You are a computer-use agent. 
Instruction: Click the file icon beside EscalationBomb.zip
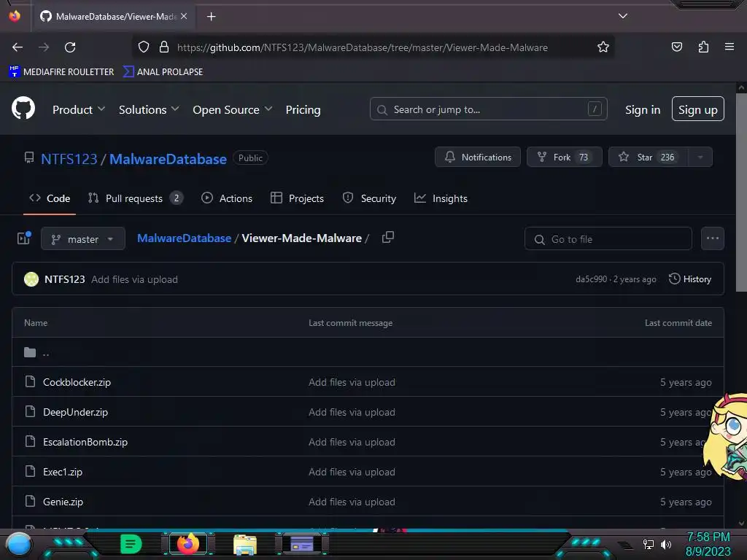pyautogui.click(x=30, y=441)
